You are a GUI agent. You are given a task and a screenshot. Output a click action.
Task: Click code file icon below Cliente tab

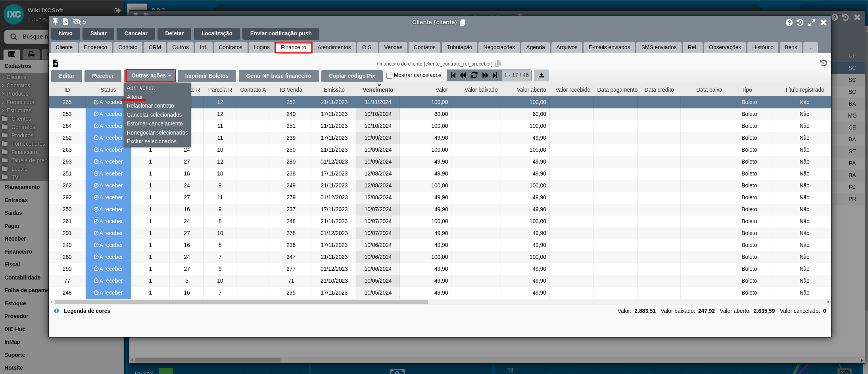coord(55,63)
